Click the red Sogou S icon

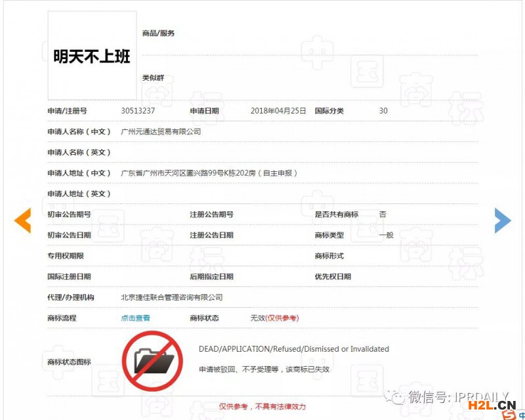pos(509,415)
